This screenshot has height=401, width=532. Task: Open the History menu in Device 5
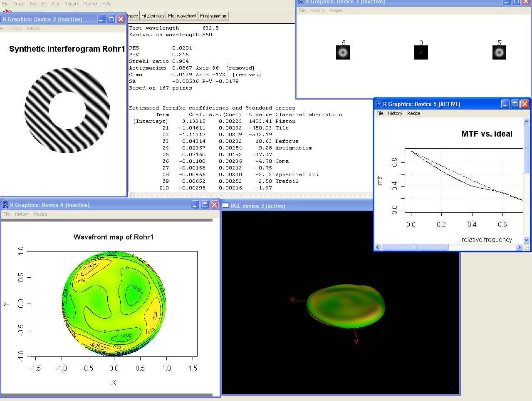tap(395, 113)
